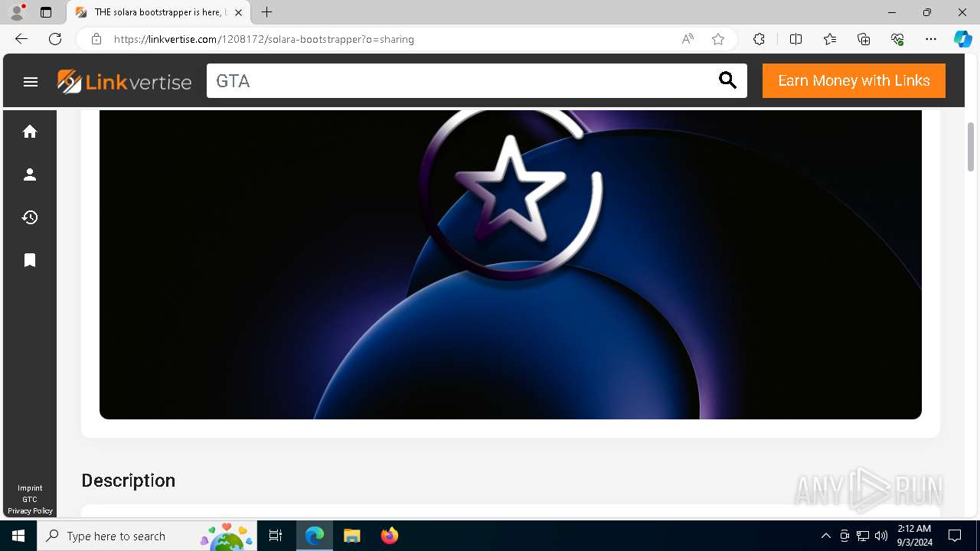Open the taskbar clock showing 2:12 AM
This screenshot has height=551, width=980.
point(914,536)
